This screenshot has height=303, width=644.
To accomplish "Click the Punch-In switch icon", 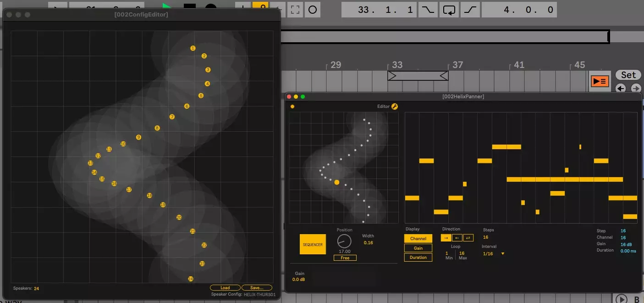I will 428,10.
